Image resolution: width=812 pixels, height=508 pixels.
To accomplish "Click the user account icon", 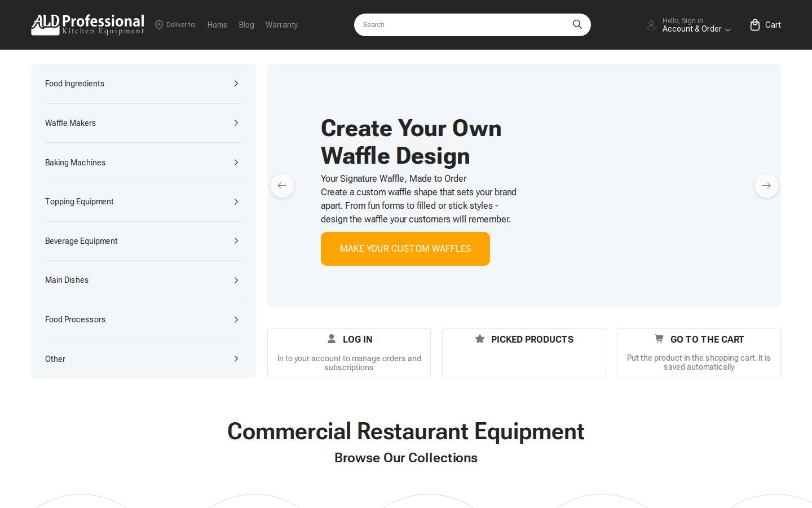I will (x=651, y=25).
